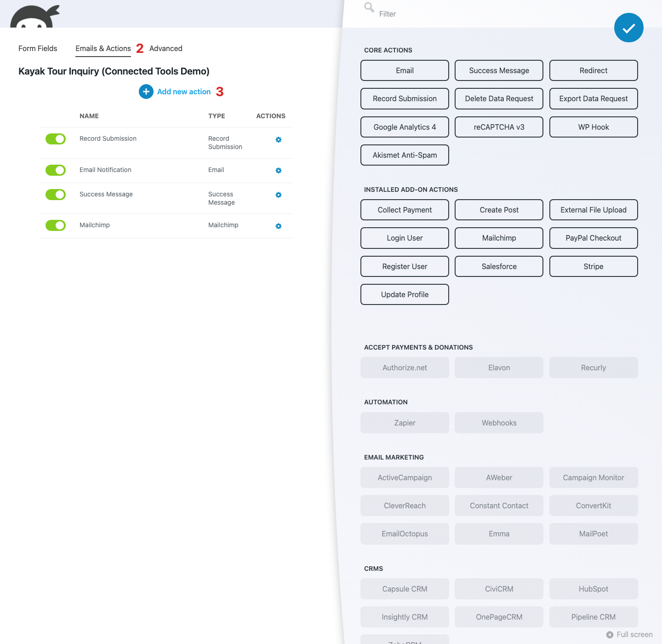Switch off the Mailchimp action toggle
The width and height of the screenshot is (662, 644).
(x=56, y=225)
